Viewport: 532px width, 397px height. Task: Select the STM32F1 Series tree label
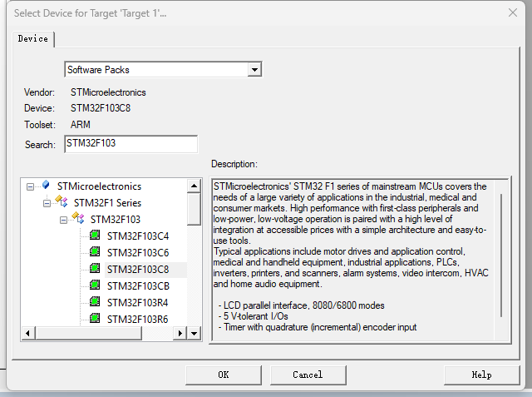[107, 203]
